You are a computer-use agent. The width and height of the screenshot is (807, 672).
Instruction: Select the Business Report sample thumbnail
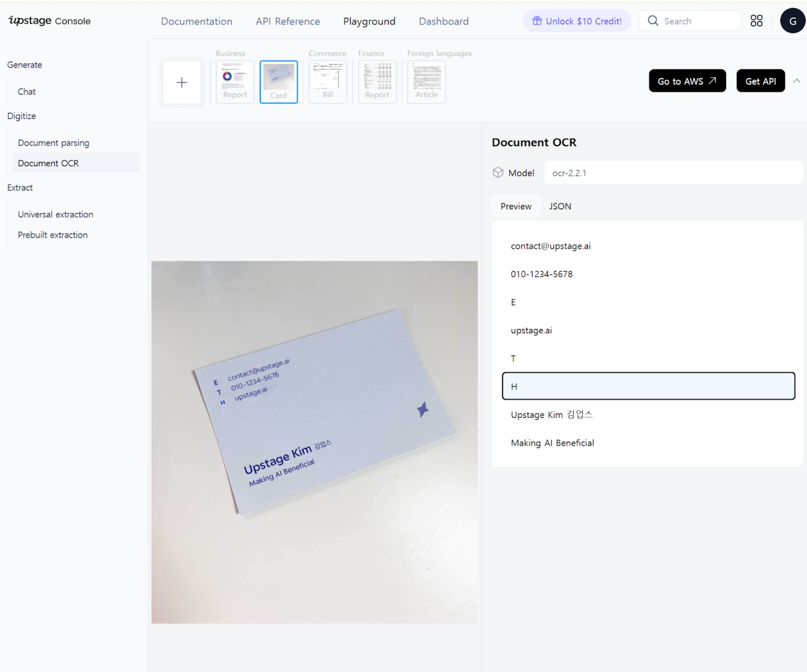235,82
